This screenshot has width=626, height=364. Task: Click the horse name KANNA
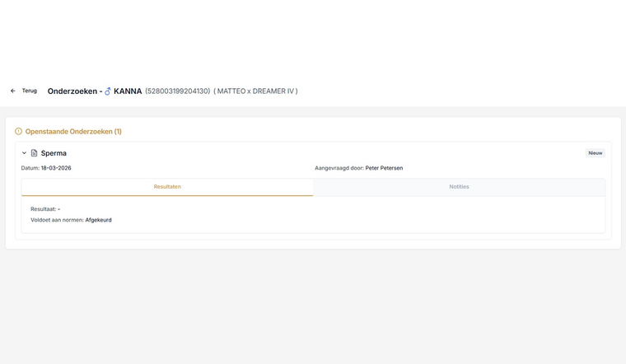pyautogui.click(x=128, y=91)
